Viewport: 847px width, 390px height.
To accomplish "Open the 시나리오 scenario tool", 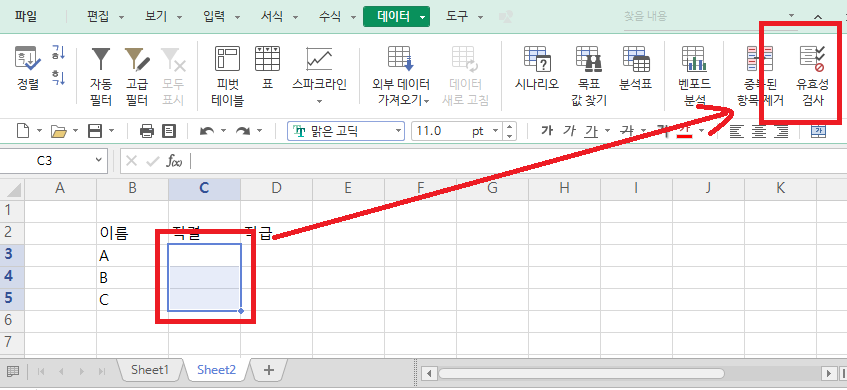I will [536, 69].
